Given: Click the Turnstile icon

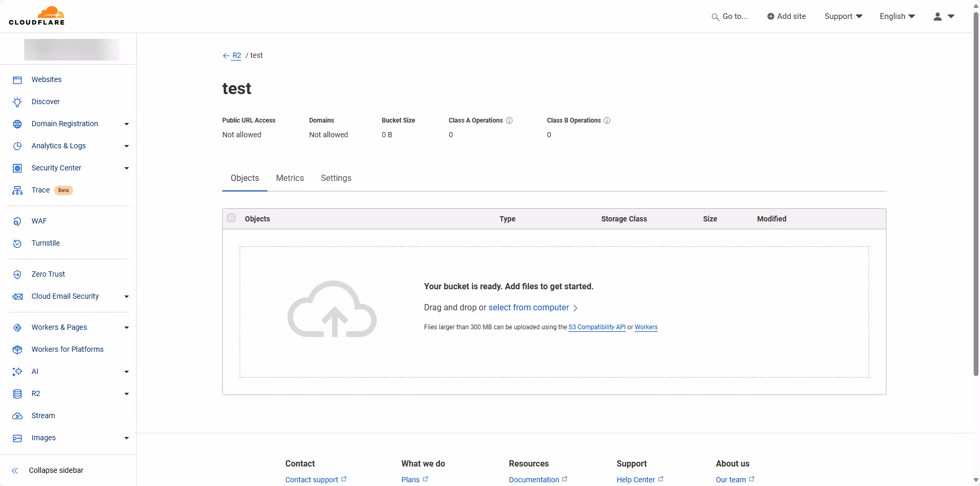Looking at the screenshot, I should click(17, 244).
